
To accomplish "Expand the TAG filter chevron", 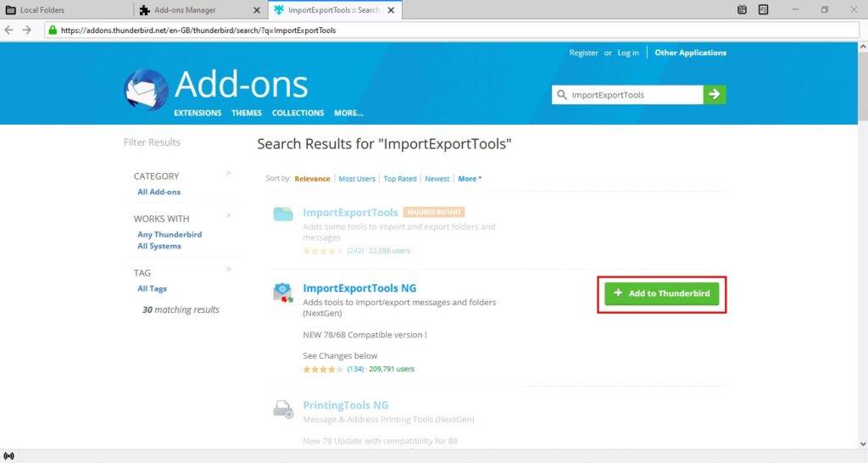I will coord(229,270).
